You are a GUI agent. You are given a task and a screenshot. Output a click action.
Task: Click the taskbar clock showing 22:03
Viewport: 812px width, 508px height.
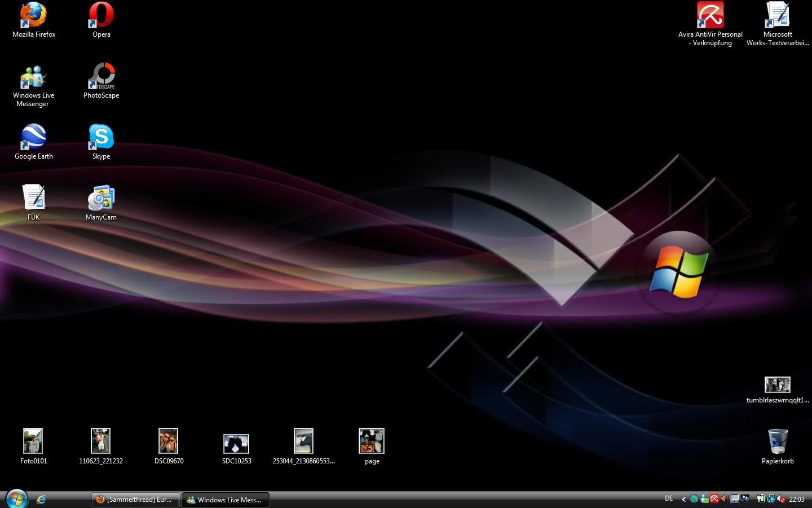pyautogui.click(x=797, y=500)
